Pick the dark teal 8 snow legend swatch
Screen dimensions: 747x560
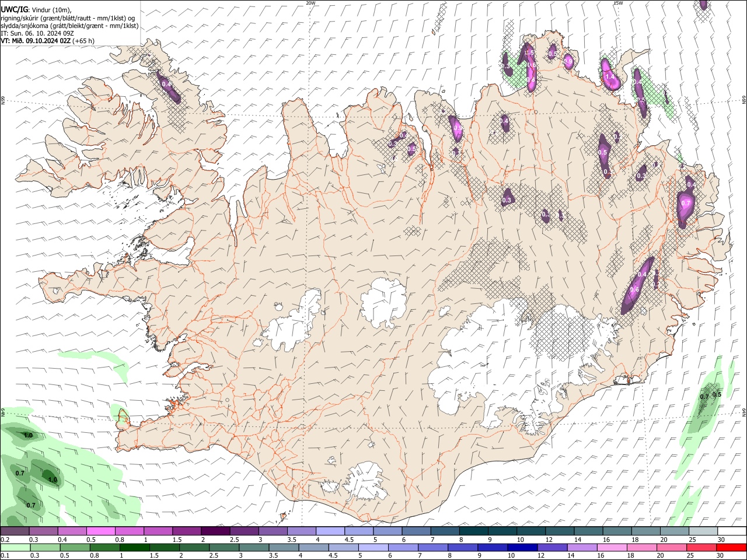[x=473, y=531]
